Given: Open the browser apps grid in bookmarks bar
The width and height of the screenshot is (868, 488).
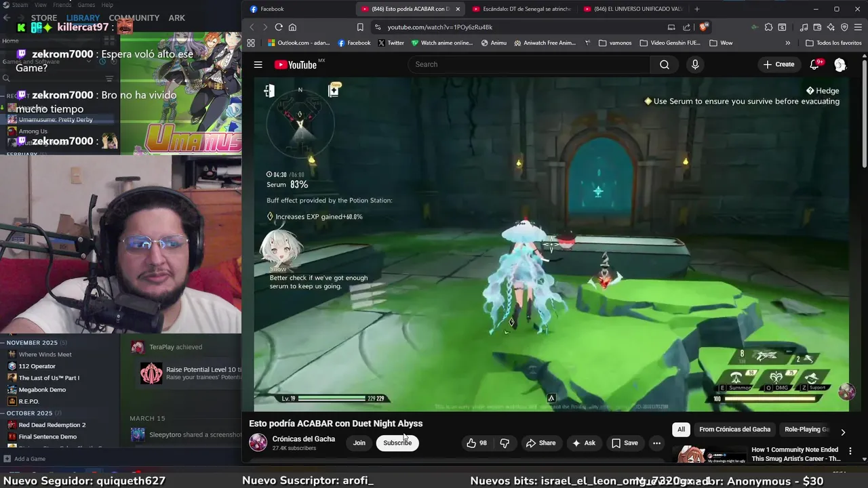Looking at the screenshot, I should (251, 43).
